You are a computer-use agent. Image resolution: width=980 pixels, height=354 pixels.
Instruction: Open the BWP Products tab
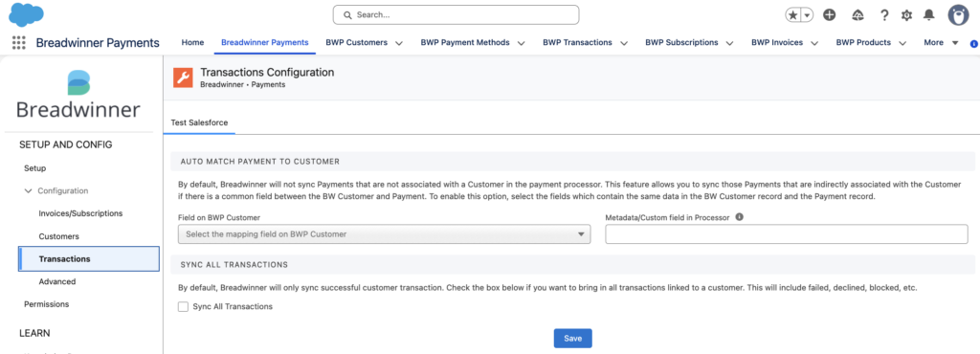[864, 42]
